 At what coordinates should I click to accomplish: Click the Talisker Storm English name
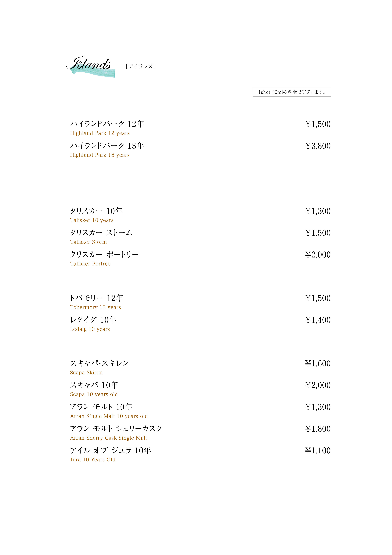88,242
